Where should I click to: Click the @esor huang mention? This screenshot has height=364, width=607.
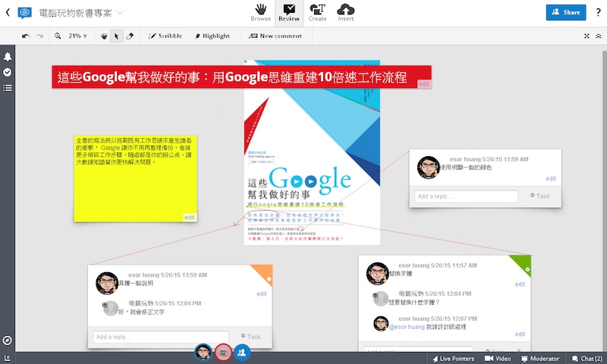tap(407, 327)
